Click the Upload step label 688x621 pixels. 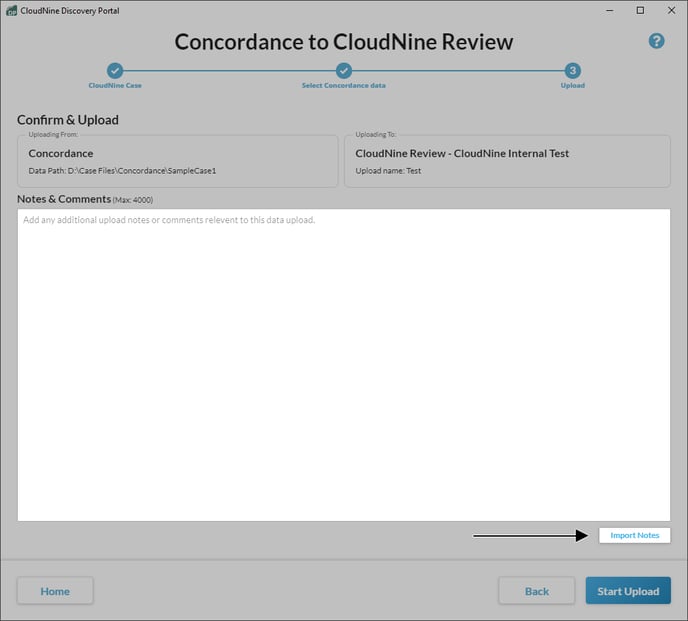pos(573,86)
